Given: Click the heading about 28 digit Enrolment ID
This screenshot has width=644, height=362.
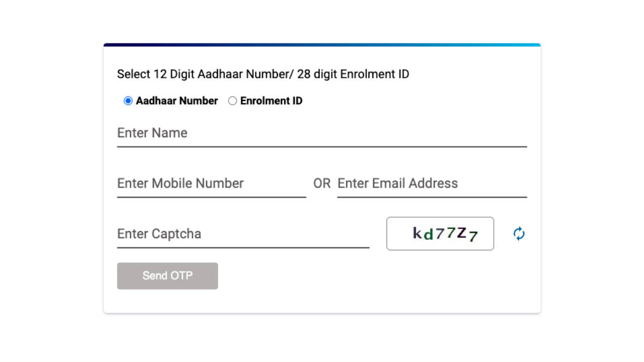Looking at the screenshot, I should (x=263, y=74).
